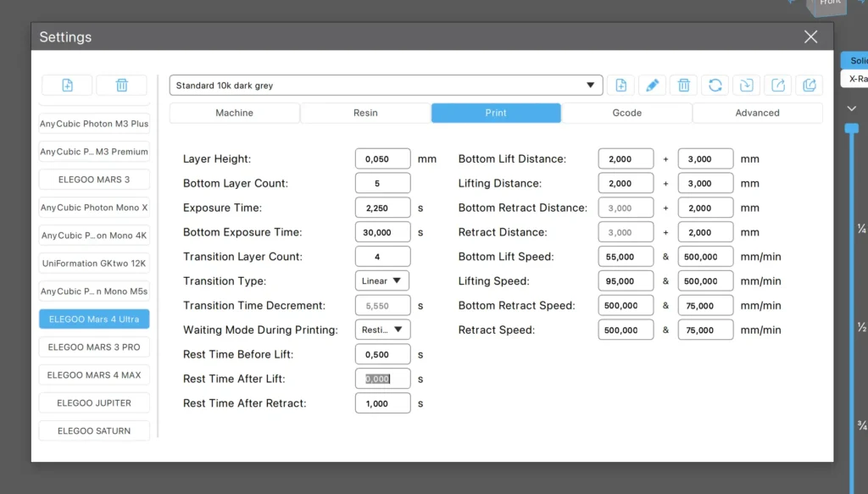Click the layer slider handle on the right edge
This screenshot has width=868, height=494.
852,129
